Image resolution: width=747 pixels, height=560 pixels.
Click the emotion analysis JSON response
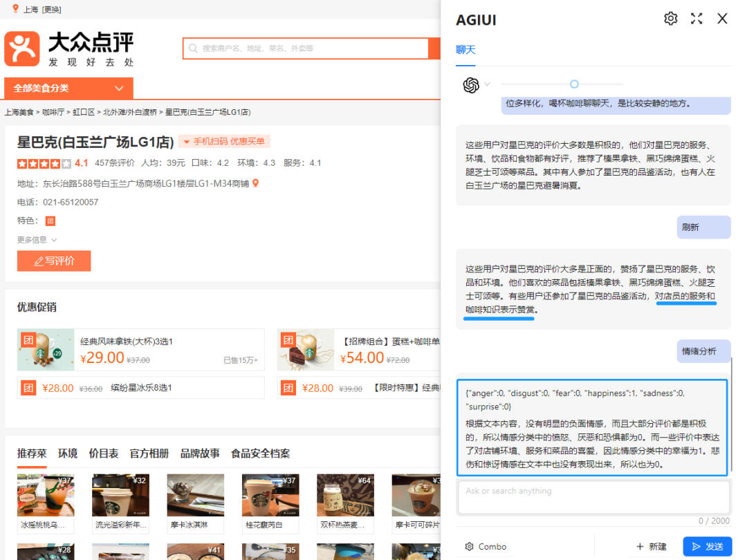click(592, 428)
